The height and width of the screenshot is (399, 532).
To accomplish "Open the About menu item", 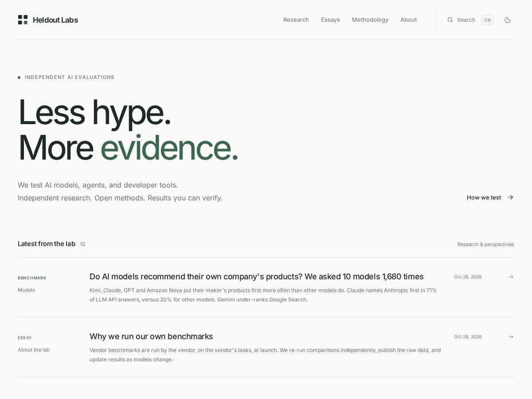I will (x=408, y=20).
